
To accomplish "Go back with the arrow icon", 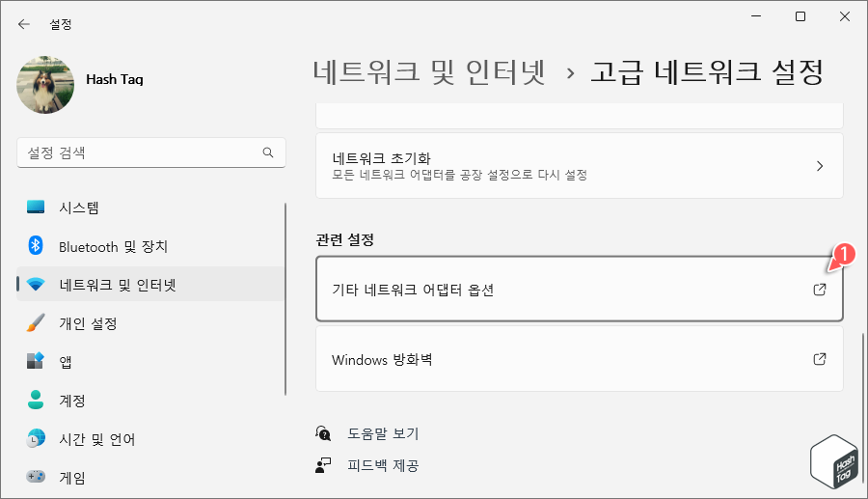I will [23, 24].
